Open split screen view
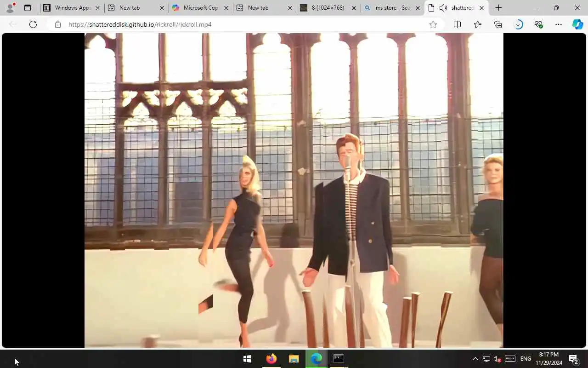This screenshot has height=368, width=588. [x=457, y=24]
